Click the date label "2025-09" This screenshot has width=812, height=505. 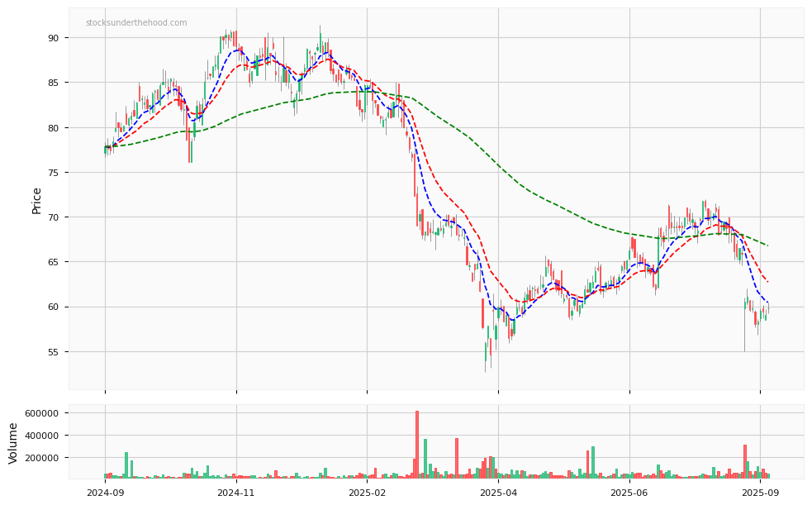point(760,493)
